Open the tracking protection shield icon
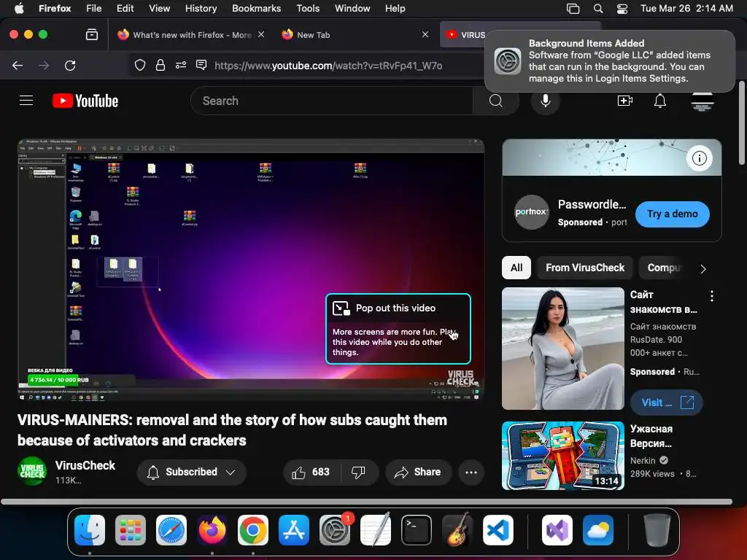 point(139,65)
